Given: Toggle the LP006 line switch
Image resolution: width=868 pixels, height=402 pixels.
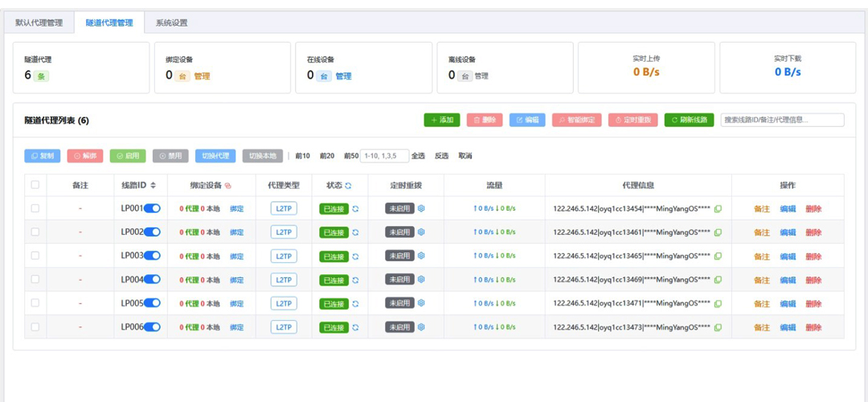Looking at the screenshot, I should 152,326.
